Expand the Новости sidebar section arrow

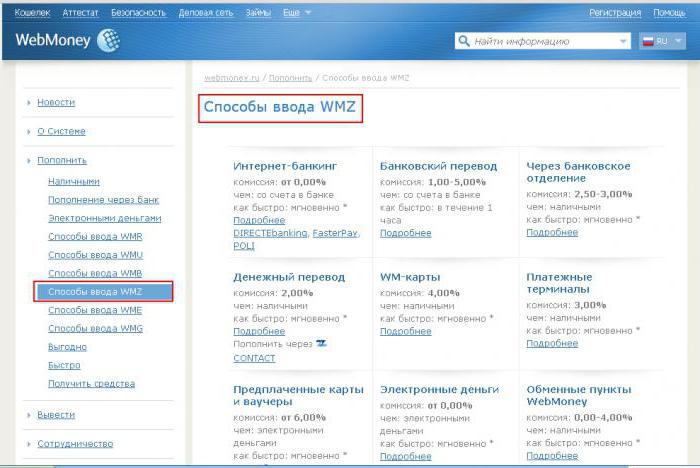[28, 103]
